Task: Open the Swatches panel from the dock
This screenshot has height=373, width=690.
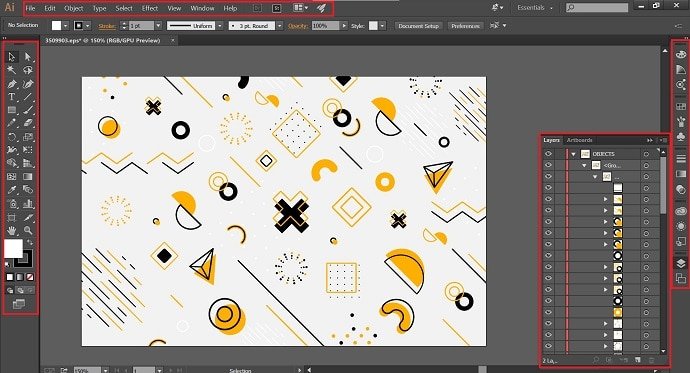Action: click(681, 106)
